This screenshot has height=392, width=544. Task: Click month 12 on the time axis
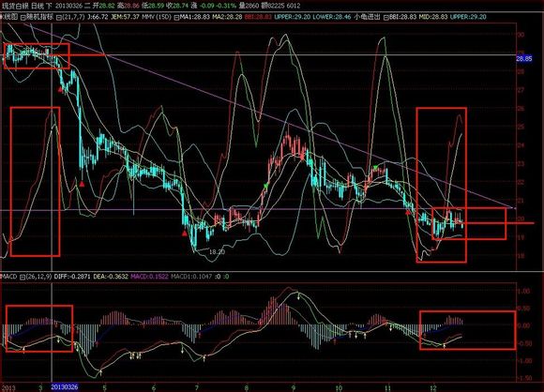click(x=433, y=387)
